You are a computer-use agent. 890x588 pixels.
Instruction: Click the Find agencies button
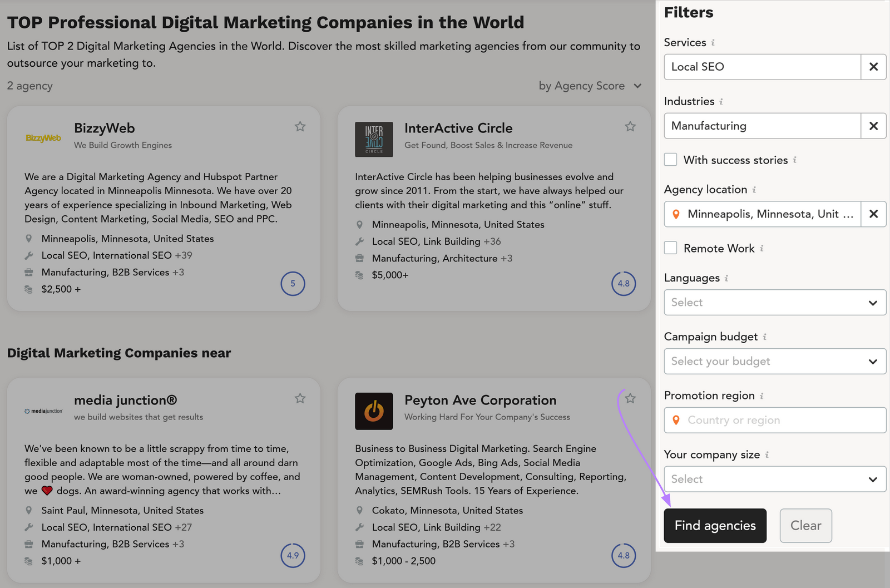tap(715, 525)
